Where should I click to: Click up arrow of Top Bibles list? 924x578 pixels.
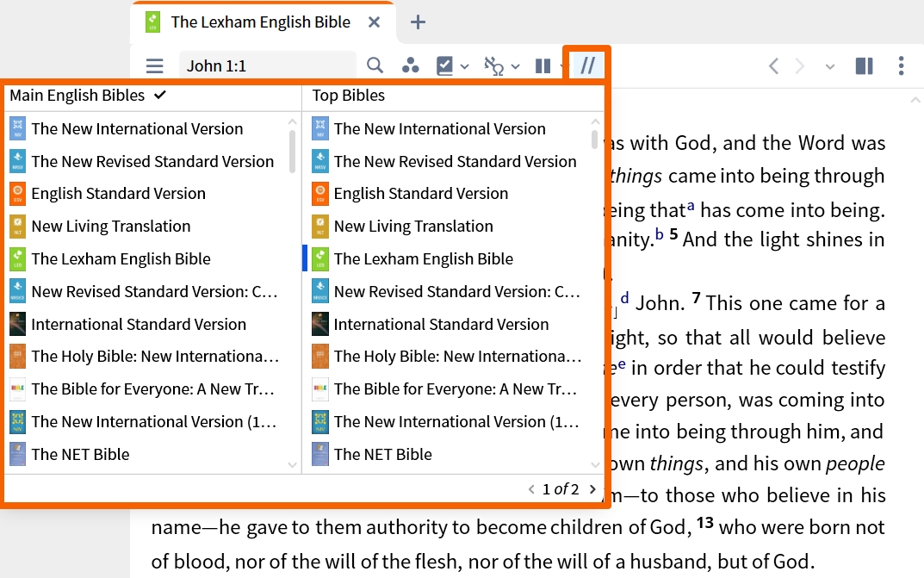(595, 121)
